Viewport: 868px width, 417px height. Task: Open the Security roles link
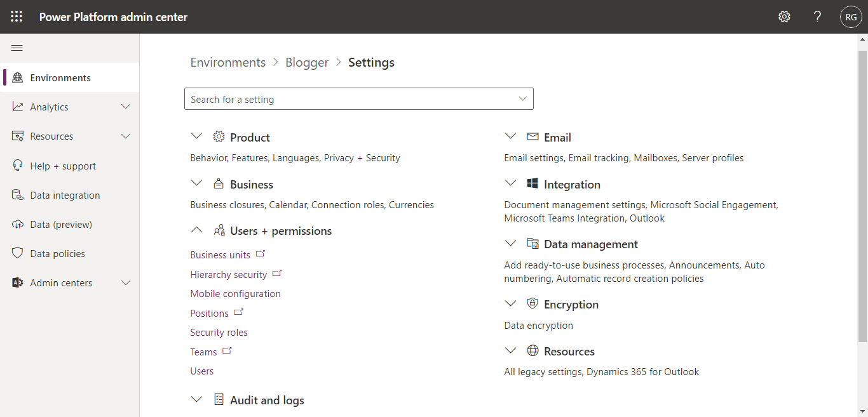click(219, 333)
